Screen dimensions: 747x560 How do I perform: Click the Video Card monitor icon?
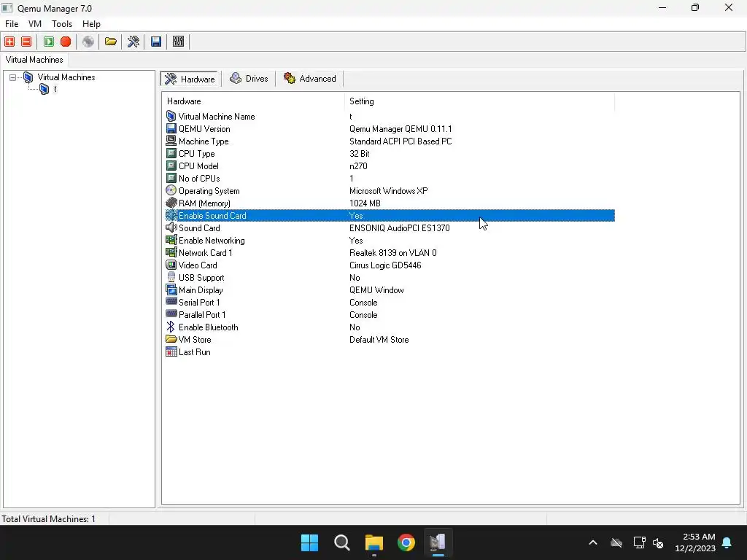click(171, 265)
